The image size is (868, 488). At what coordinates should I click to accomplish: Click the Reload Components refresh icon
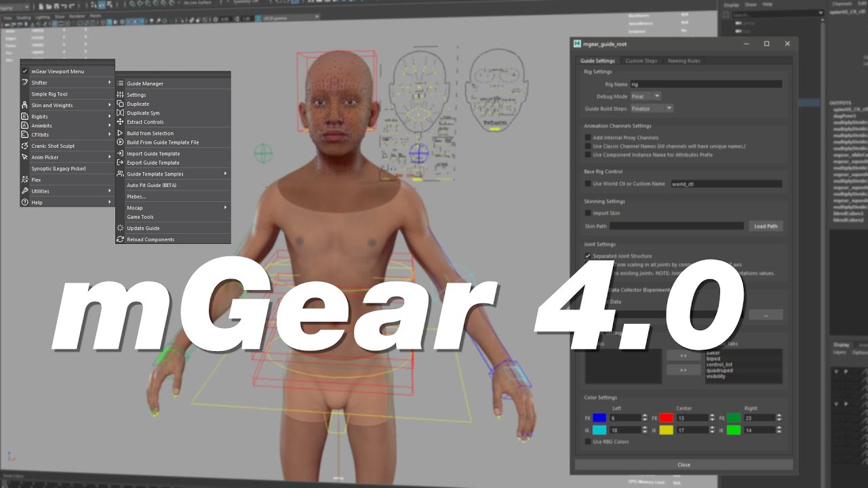(121, 239)
